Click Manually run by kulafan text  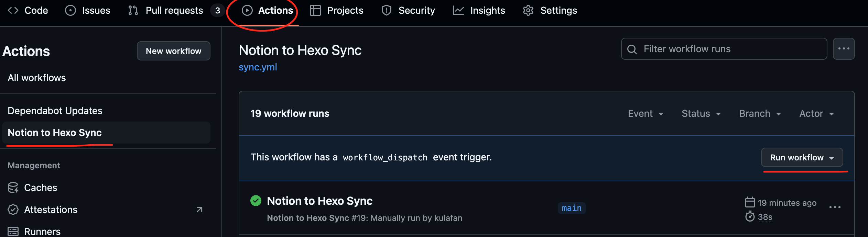tap(416, 218)
